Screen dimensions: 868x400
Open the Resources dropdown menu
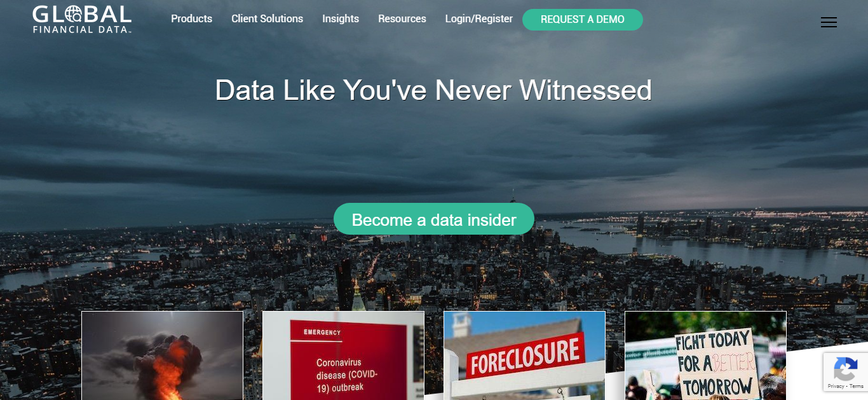[x=402, y=19]
